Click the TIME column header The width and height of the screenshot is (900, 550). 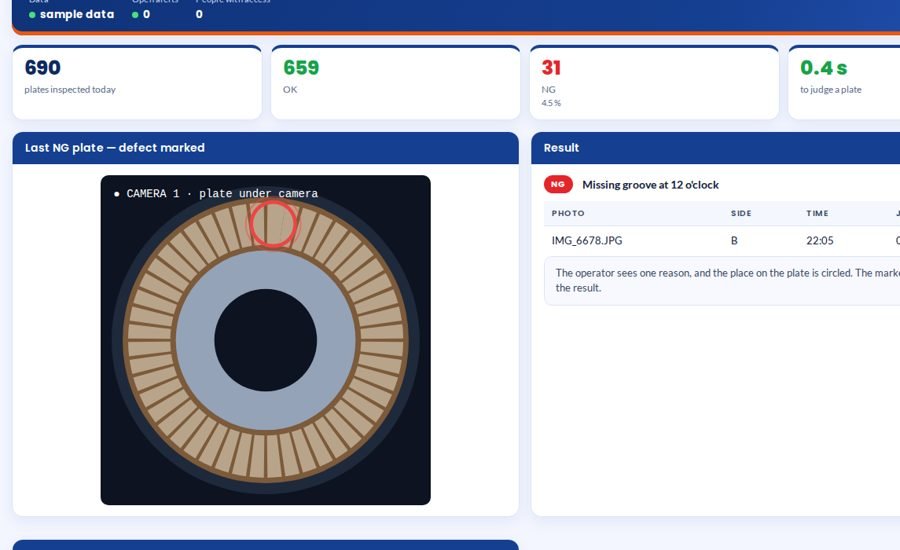tap(817, 213)
